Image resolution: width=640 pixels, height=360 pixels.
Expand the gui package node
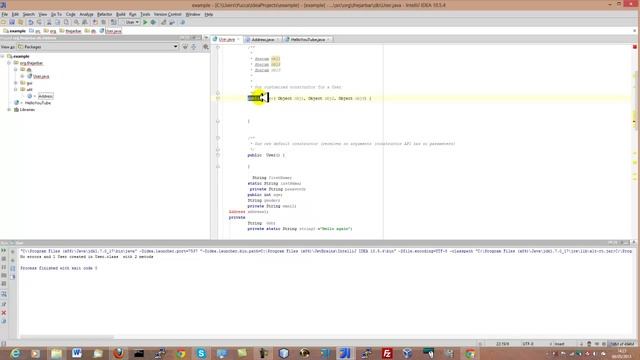click(16, 83)
